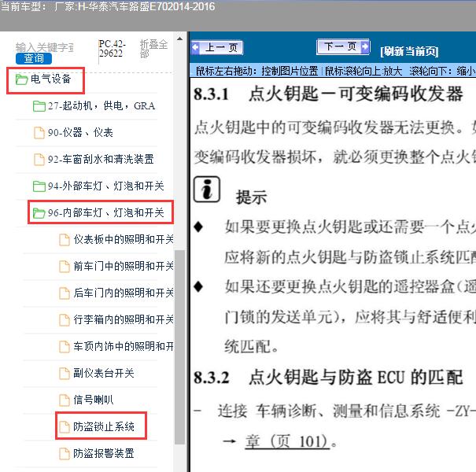
Task: Click the 上一页 previous page button
Action: tap(217, 48)
